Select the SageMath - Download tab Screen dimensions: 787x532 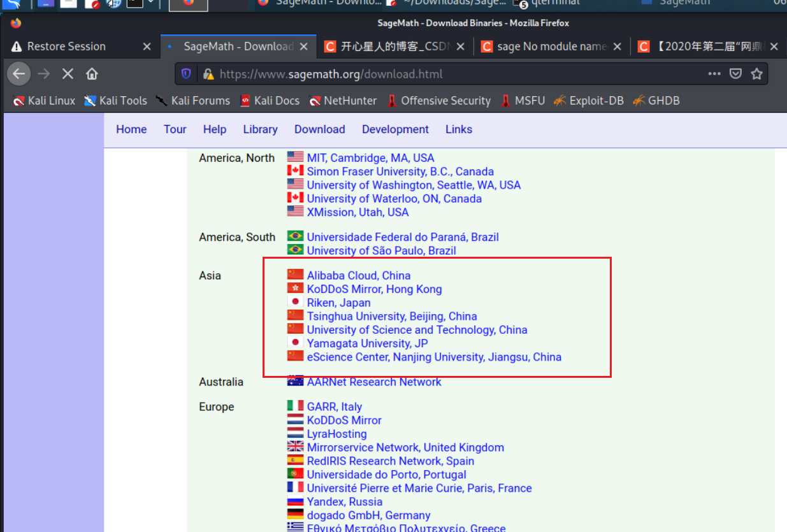(x=237, y=47)
